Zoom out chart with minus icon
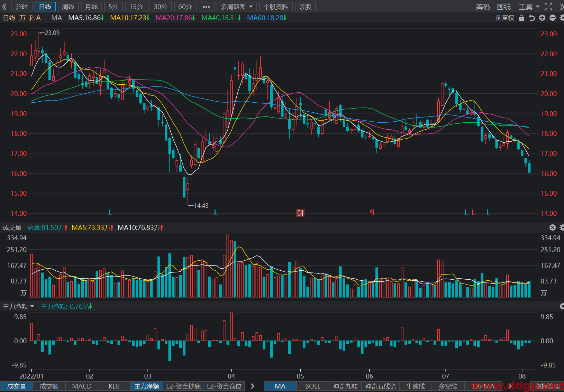This screenshot has width=564, height=392. (x=553, y=18)
